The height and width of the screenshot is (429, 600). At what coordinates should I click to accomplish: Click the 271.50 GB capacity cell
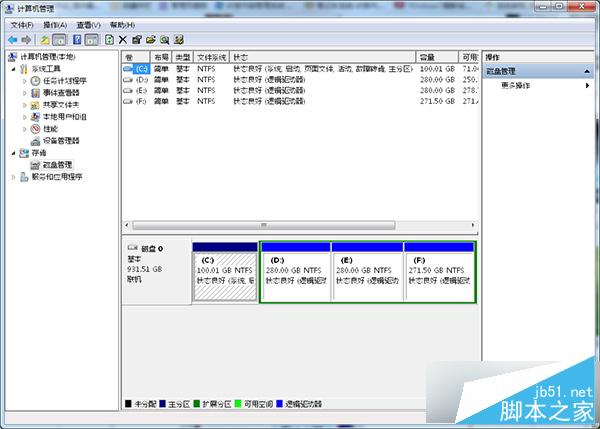coord(437,101)
